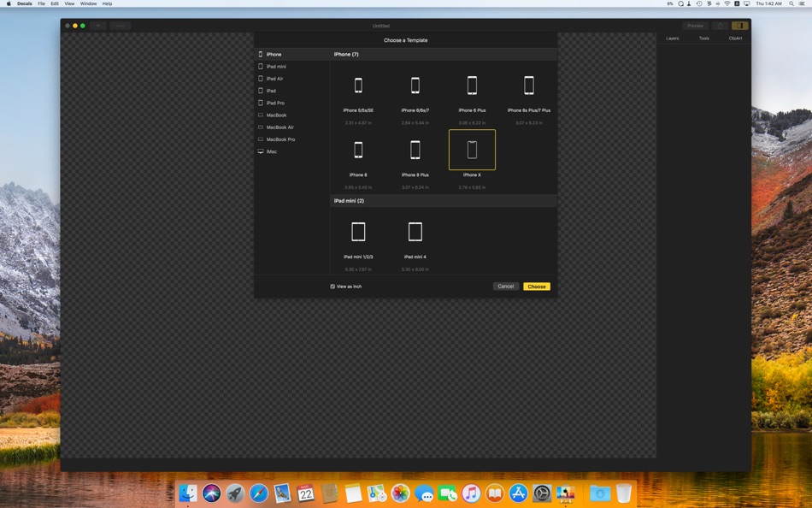Open the MacBook Pro category in sidebar
Viewport: 812px width, 508px height.
(292, 139)
